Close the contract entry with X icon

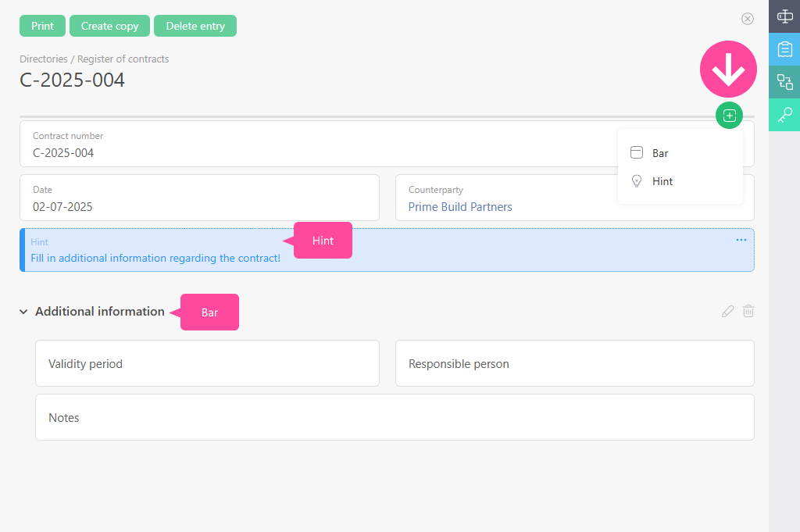coord(747,19)
